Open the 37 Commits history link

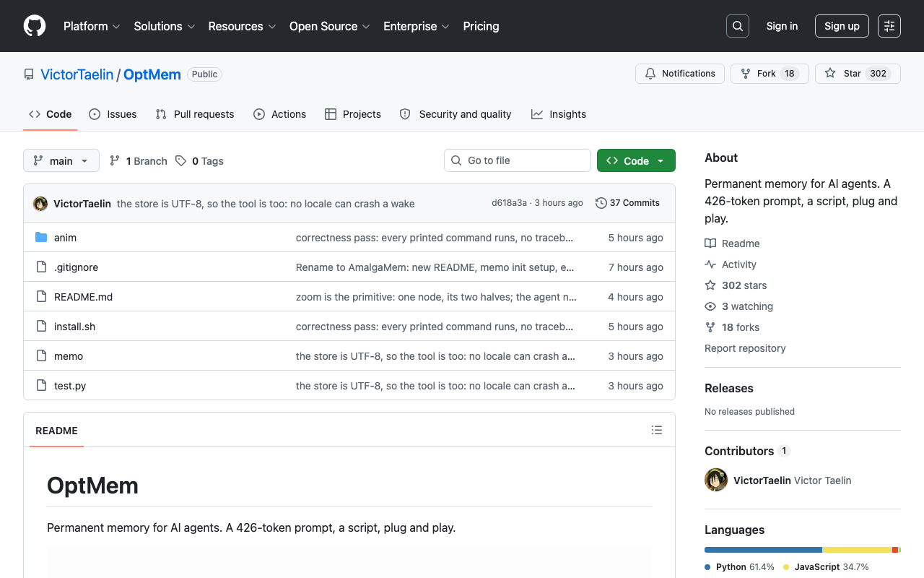[627, 203]
